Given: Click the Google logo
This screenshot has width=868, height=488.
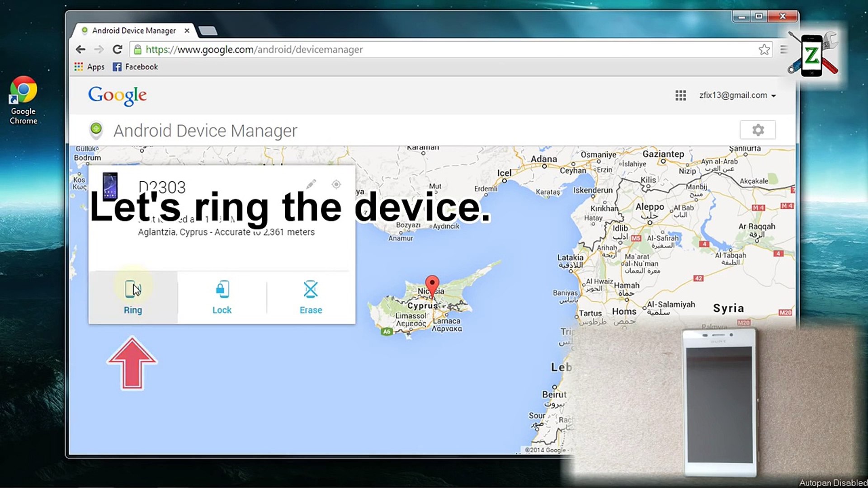Looking at the screenshot, I should [117, 95].
